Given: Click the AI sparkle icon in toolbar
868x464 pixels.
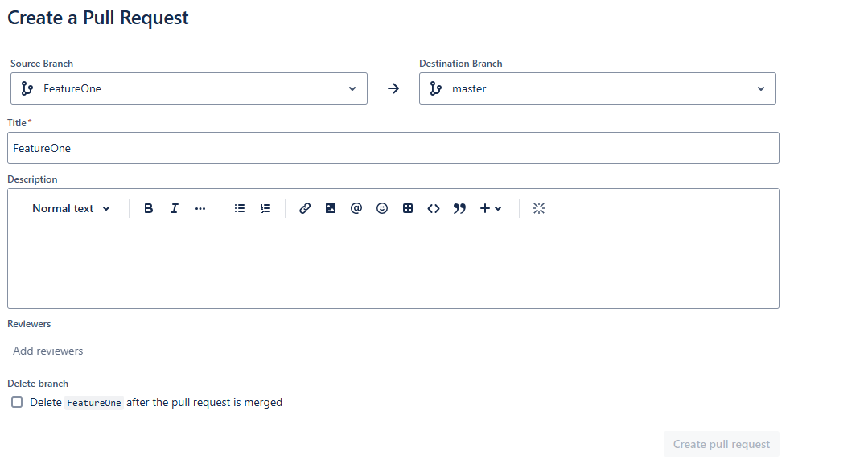Looking at the screenshot, I should coord(539,208).
